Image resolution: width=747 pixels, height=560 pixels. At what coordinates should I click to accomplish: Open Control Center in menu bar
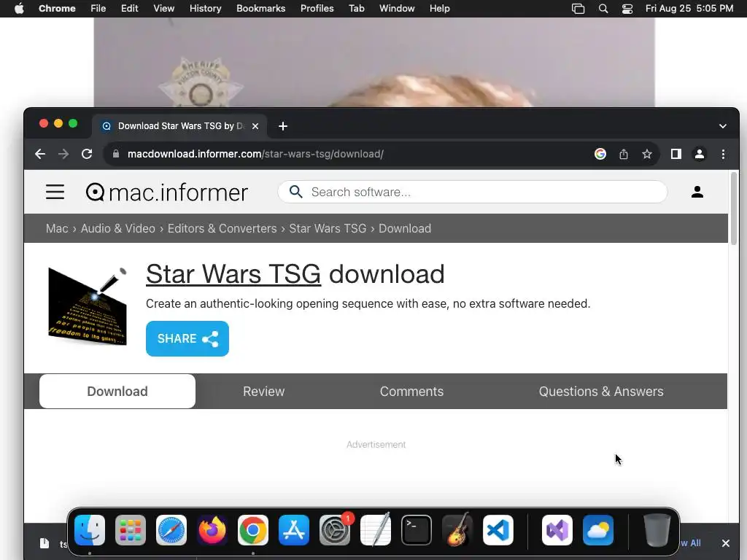click(627, 9)
